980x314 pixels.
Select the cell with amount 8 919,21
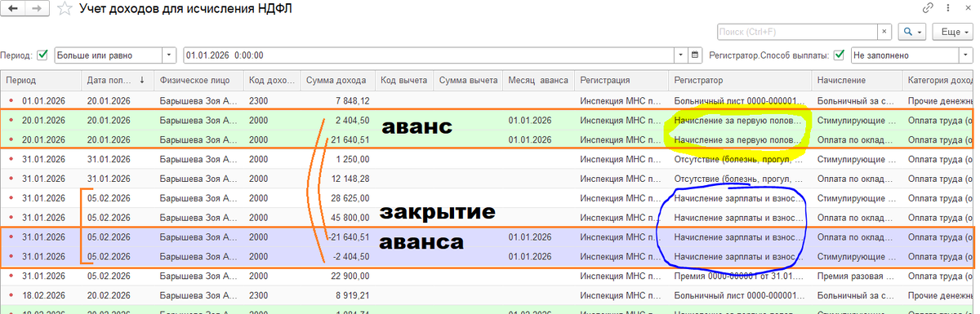pos(337,296)
